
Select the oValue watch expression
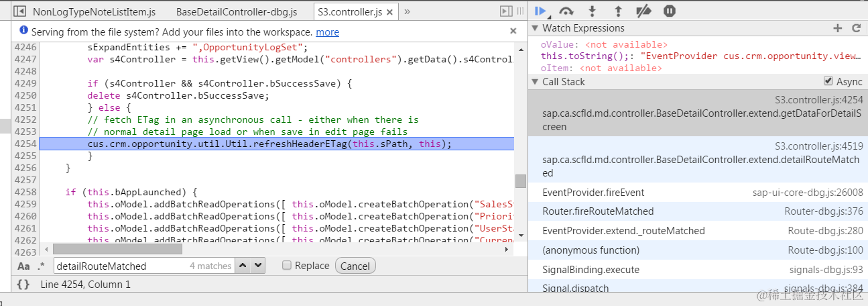[x=604, y=44]
